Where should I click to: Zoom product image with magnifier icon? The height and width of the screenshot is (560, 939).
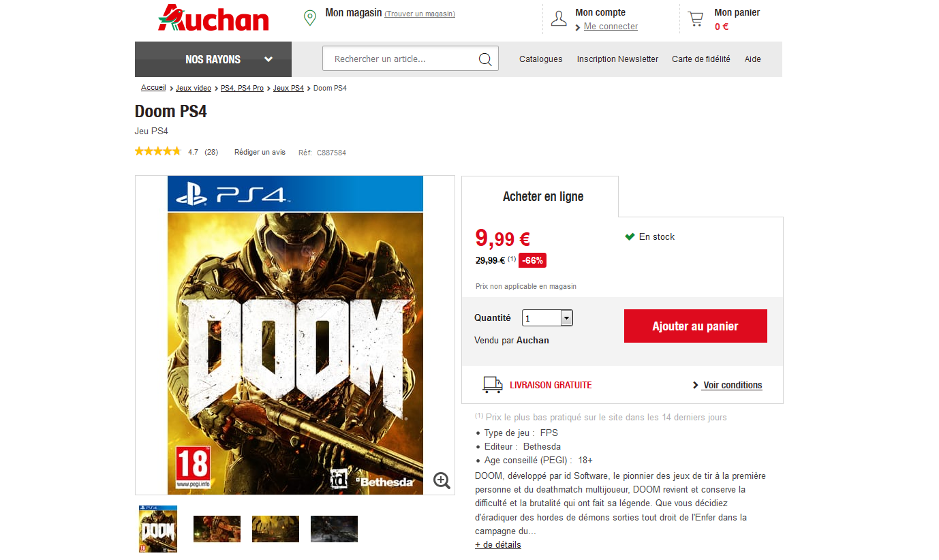(x=442, y=480)
